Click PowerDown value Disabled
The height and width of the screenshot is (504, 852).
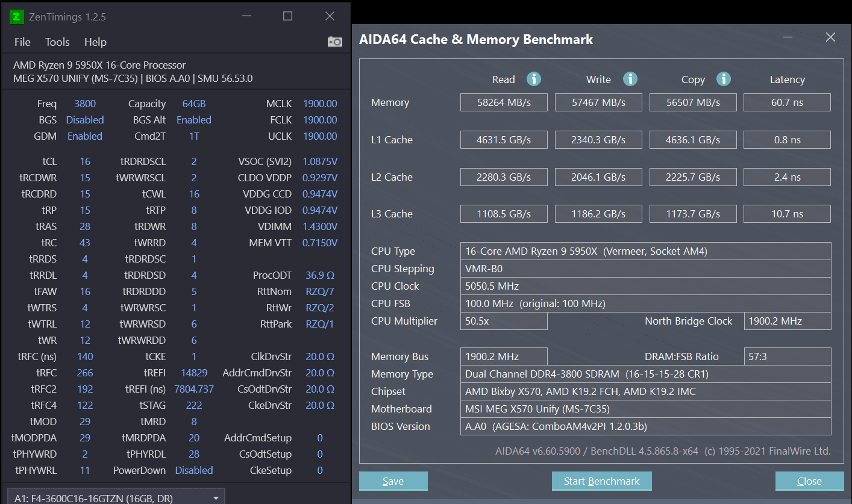pyautogui.click(x=194, y=470)
